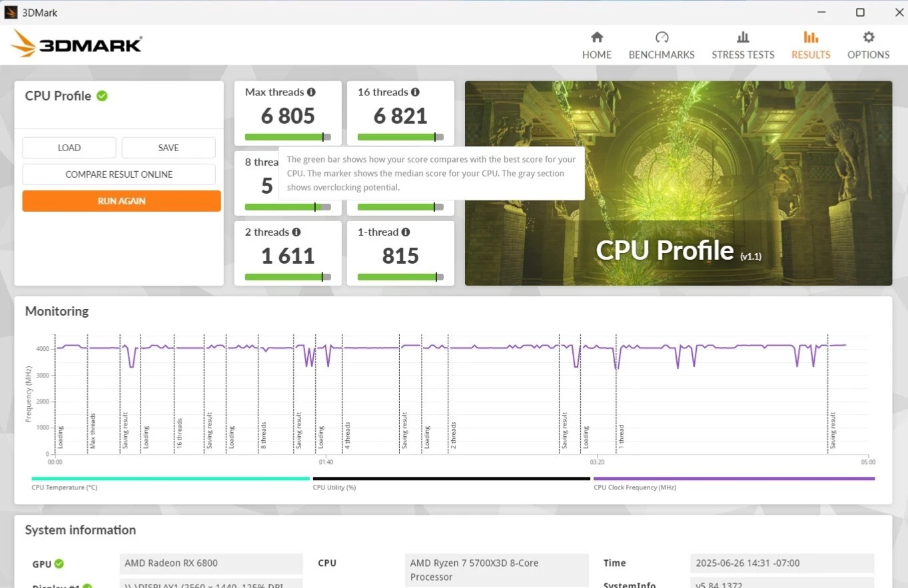Click the '8 threads' marker in Monitoring chart

264,435
